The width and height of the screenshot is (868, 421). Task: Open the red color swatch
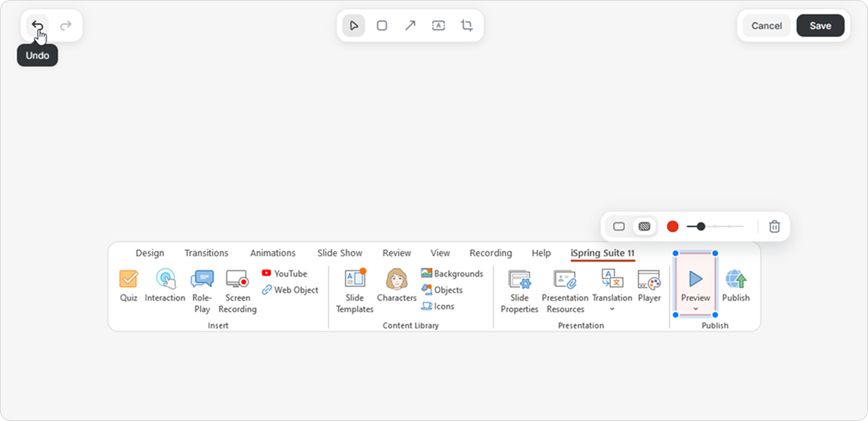[673, 226]
